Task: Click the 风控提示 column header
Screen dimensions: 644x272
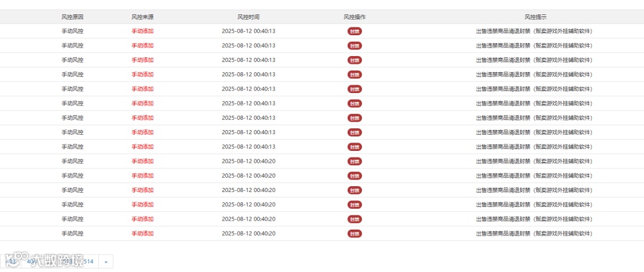Action: (x=535, y=17)
